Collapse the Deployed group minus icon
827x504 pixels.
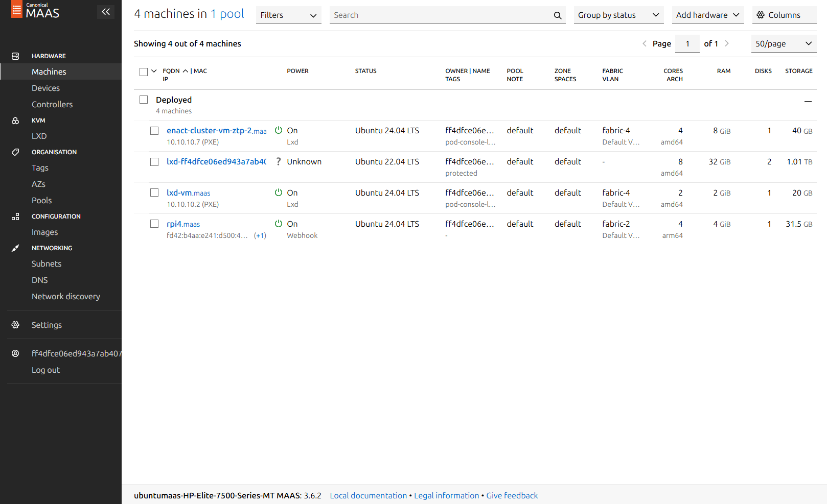coord(808,101)
